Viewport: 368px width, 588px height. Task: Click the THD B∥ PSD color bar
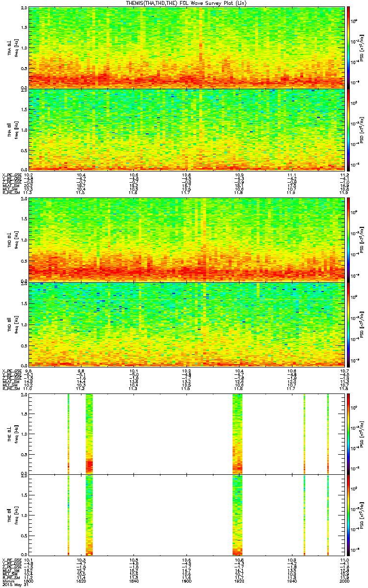[x=348, y=323]
